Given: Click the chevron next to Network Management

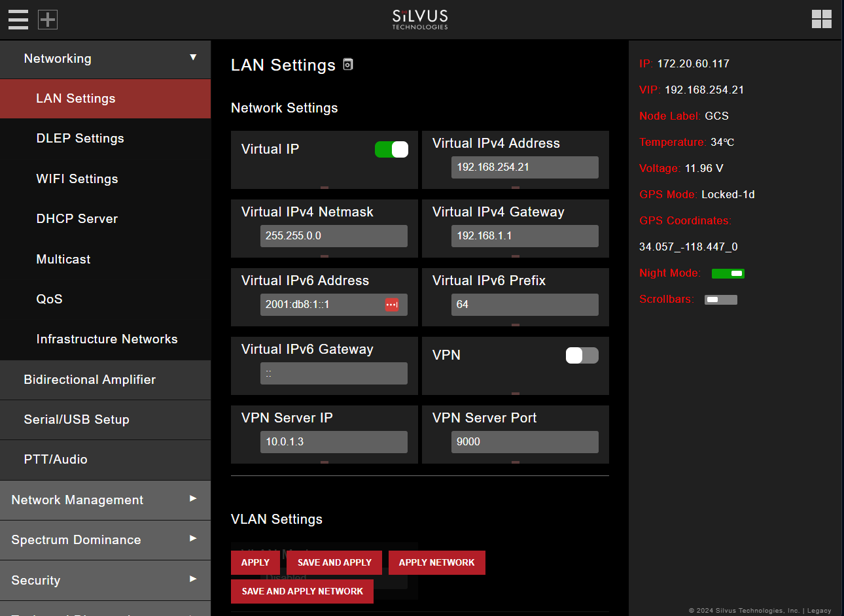Looking at the screenshot, I should [192, 500].
